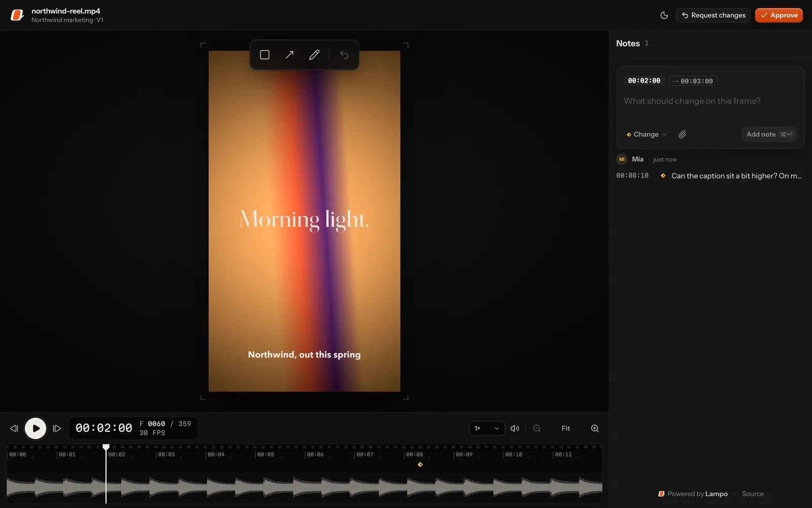
Task: Zoom in with the magnifier plus icon
Action: 595,428
